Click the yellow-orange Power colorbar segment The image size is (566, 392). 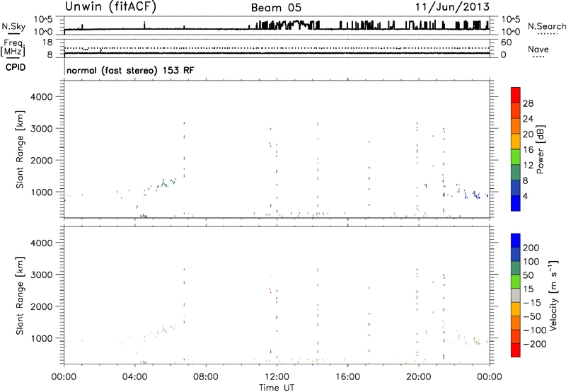(x=516, y=142)
